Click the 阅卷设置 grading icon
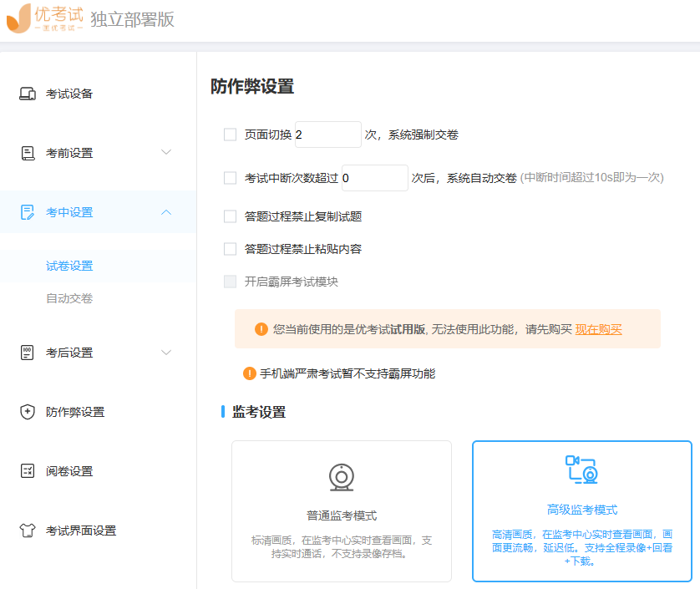 (26, 470)
